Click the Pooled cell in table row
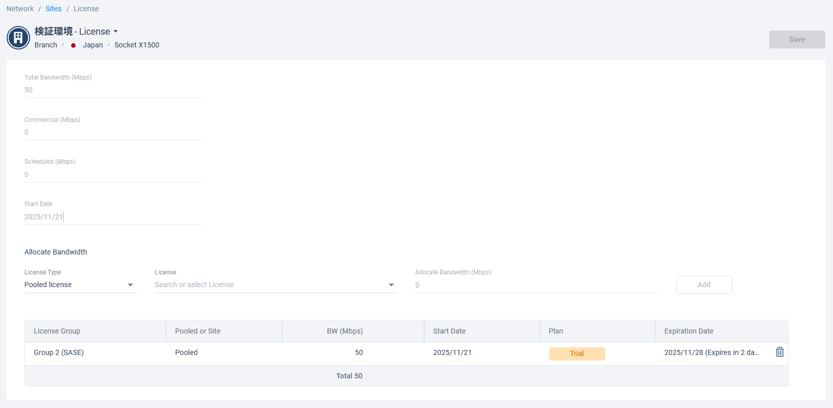 [x=186, y=353]
